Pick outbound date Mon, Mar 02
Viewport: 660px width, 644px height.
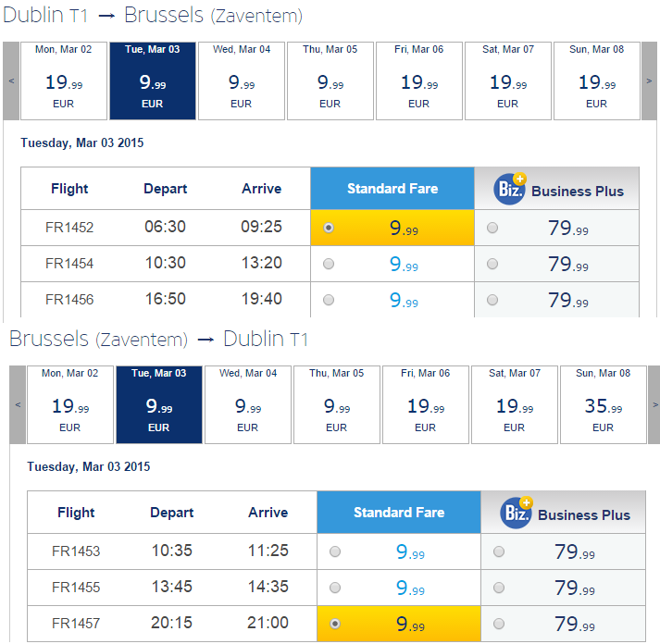click(x=64, y=80)
